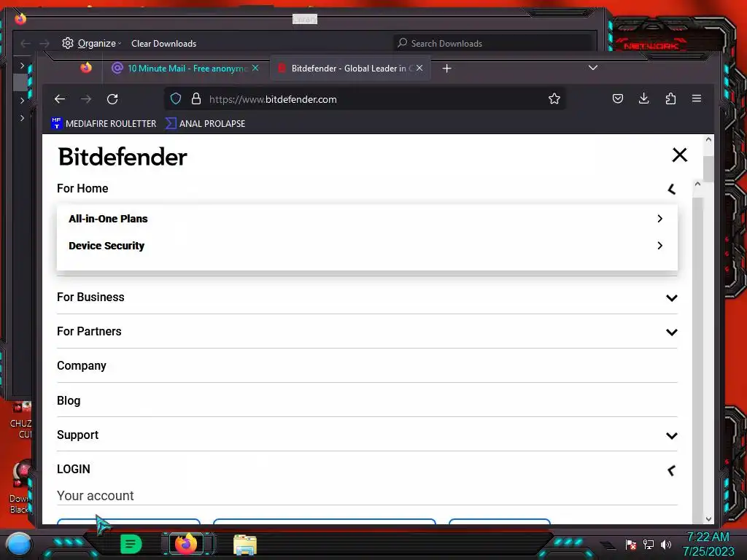Open the network tray icon
This screenshot has width=747, height=560.
pyautogui.click(x=649, y=544)
